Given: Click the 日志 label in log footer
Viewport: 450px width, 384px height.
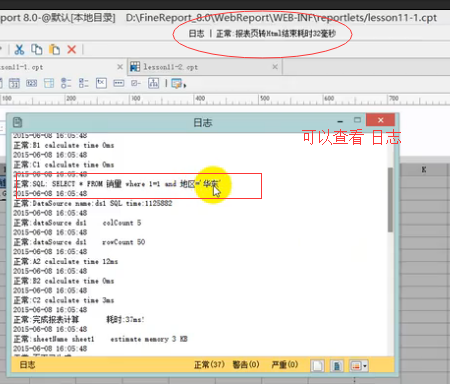Looking at the screenshot, I should pyautogui.click(x=27, y=365).
